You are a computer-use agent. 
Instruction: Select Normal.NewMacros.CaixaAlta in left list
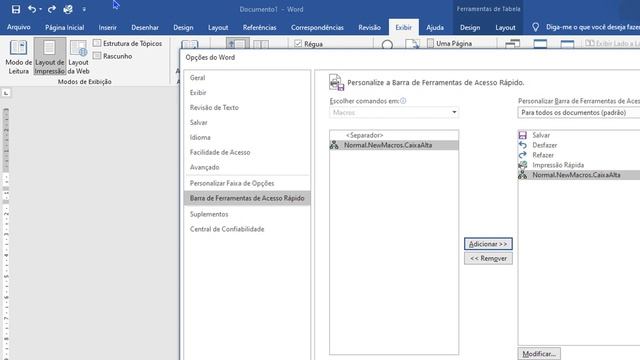tap(394, 145)
